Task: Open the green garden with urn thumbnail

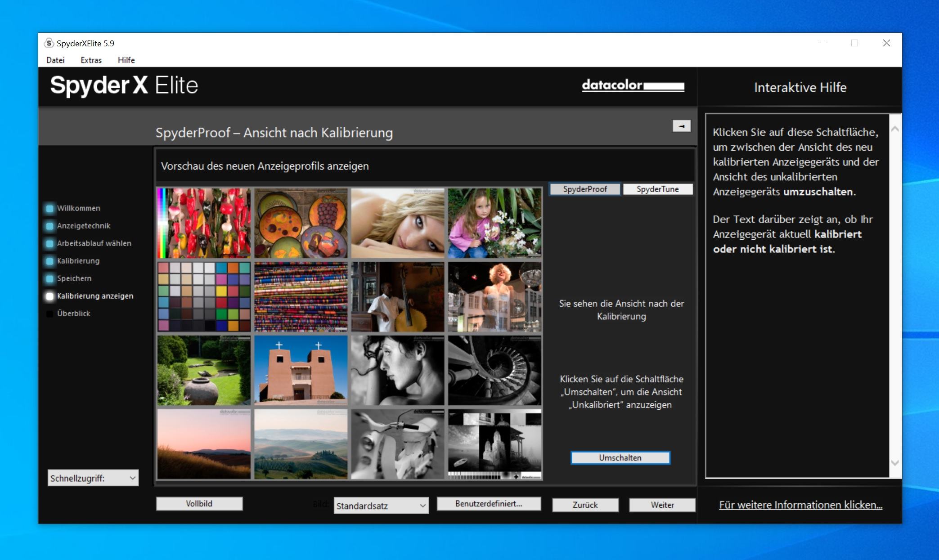Action: click(x=204, y=370)
